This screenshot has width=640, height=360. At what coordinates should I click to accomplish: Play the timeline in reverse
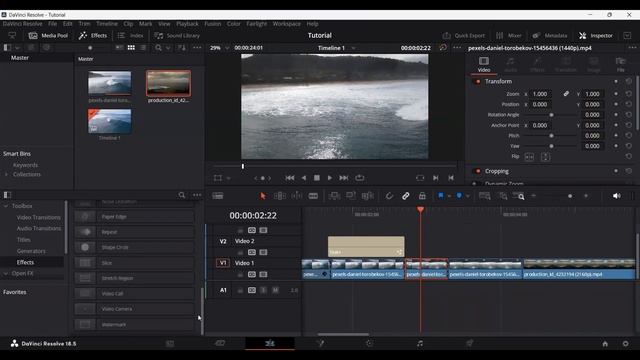[303, 178]
